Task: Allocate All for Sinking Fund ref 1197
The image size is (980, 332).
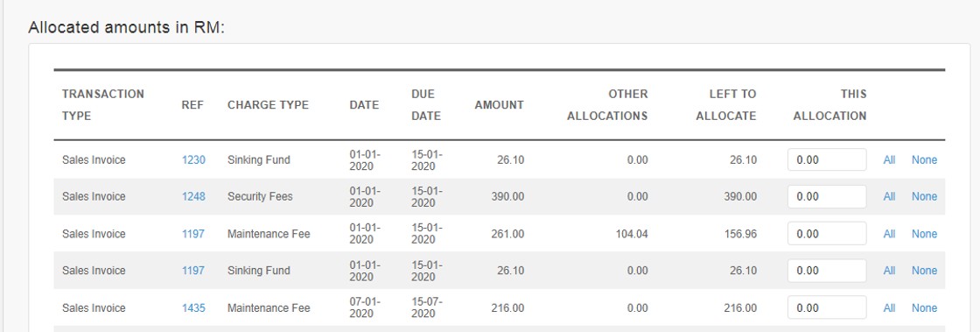Action: point(889,271)
